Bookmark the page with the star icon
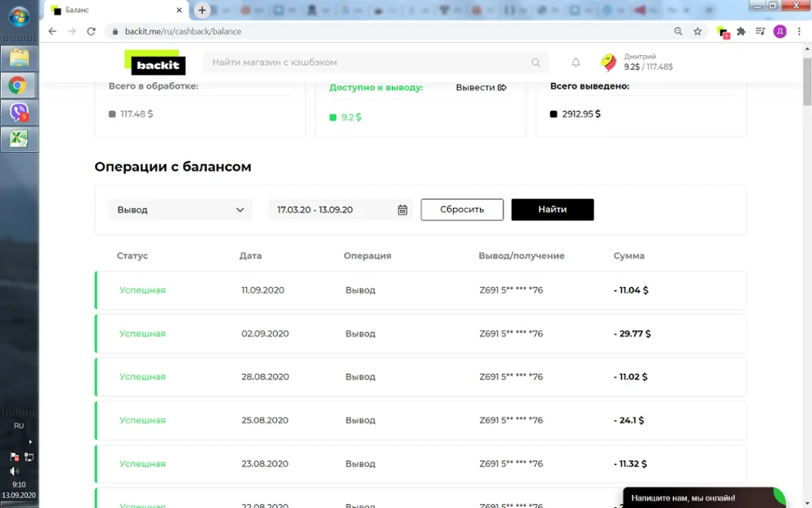 tap(698, 31)
